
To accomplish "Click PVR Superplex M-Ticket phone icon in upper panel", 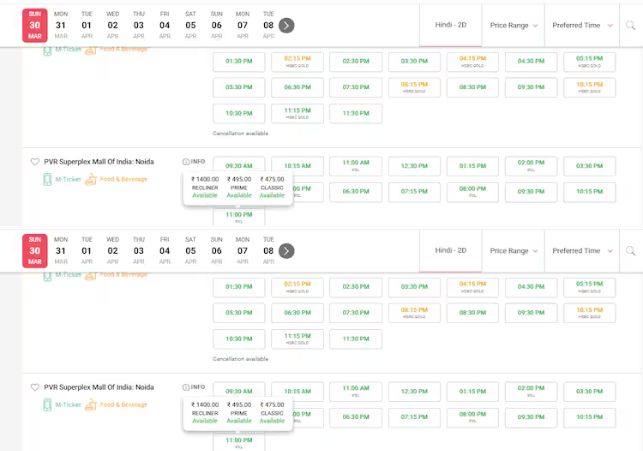I will click(48, 179).
